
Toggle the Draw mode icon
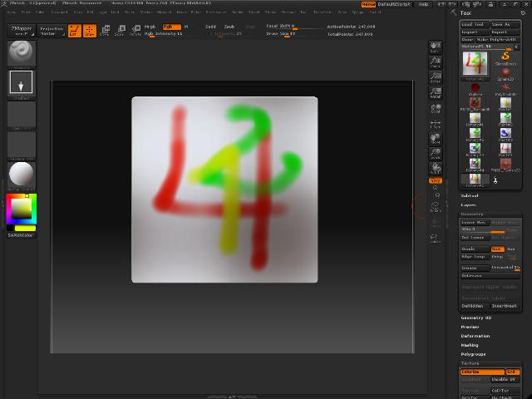click(90, 31)
